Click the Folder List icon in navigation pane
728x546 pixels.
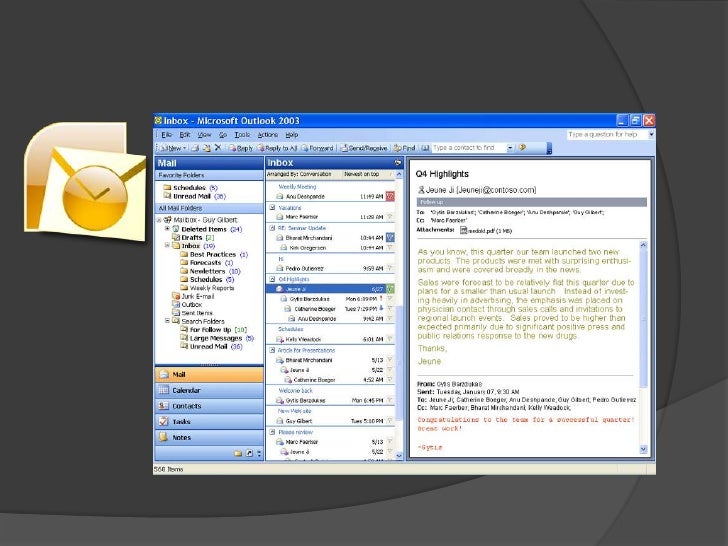point(238,453)
